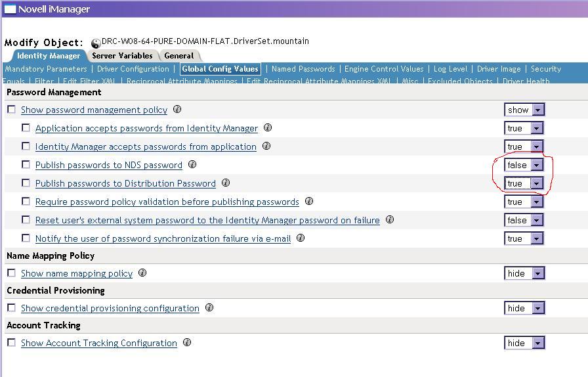
Task: Open Log Level page
Action: pyautogui.click(x=450, y=69)
